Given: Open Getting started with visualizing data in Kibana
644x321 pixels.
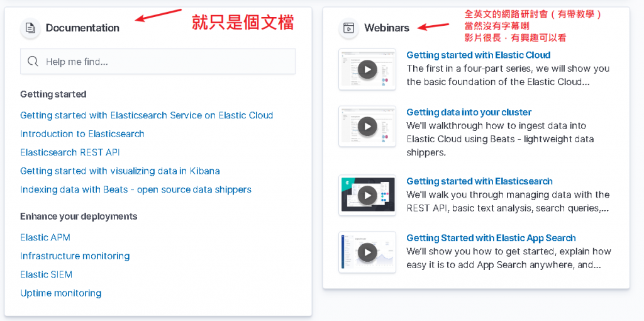Looking at the screenshot, I should click(120, 171).
